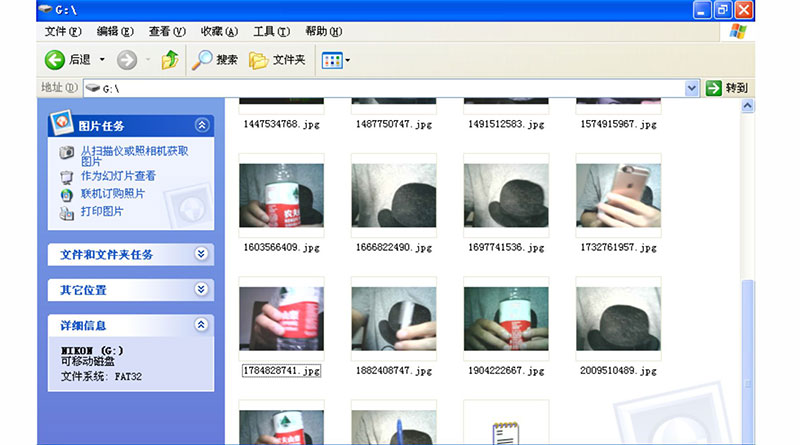This screenshot has width=800, height=445.
Task: Select thumbnail 1732761957.jpg with pink phone
Action: click(618, 195)
